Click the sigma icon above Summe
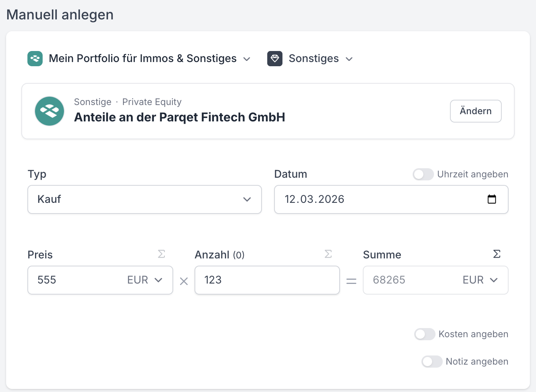This screenshot has height=392, width=536. (x=497, y=254)
